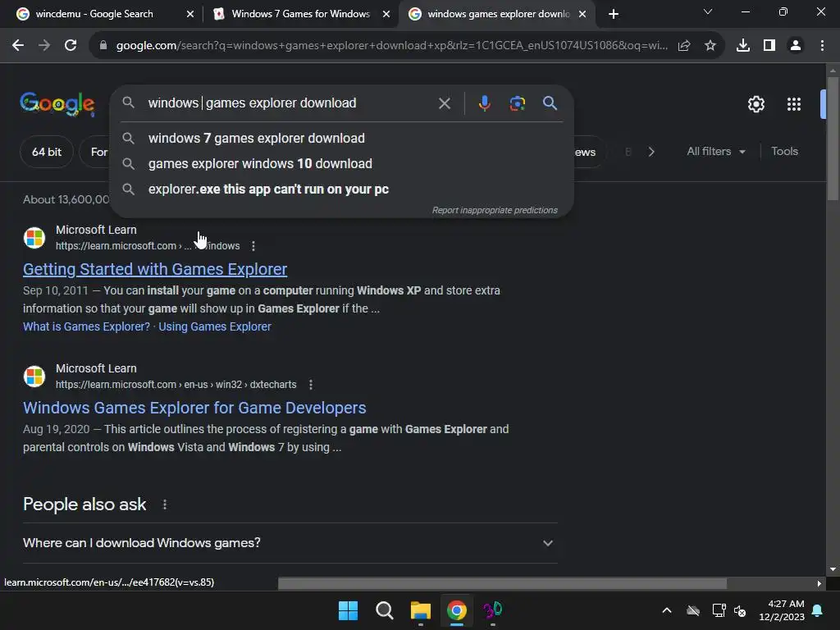Open more options for first Microsoft Learn result
840x630 pixels.
click(253, 246)
